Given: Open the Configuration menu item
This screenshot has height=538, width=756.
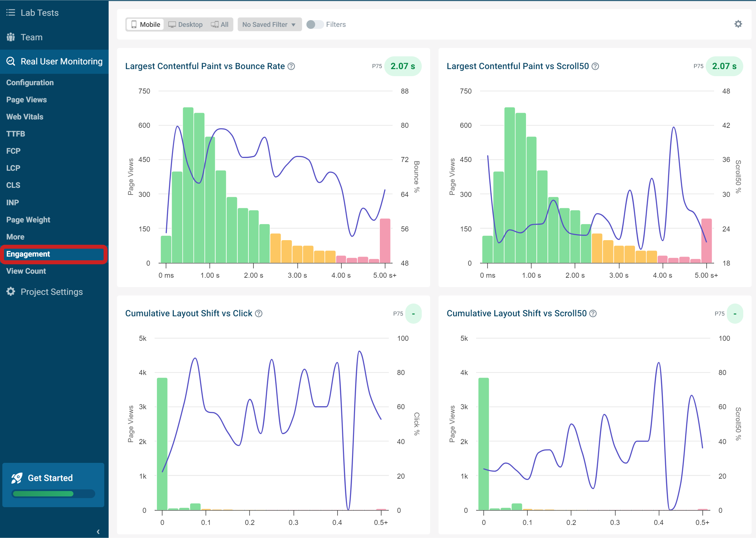Looking at the screenshot, I should point(30,83).
